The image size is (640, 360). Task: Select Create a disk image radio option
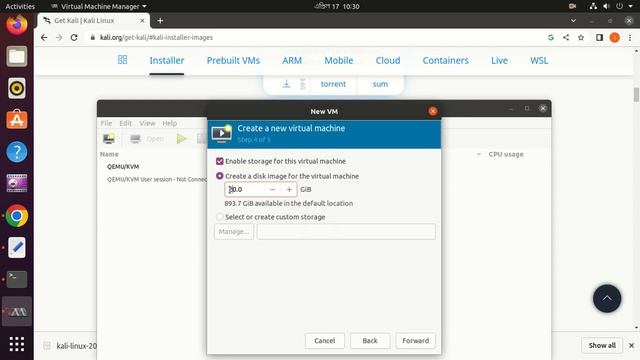tap(220, 176)
